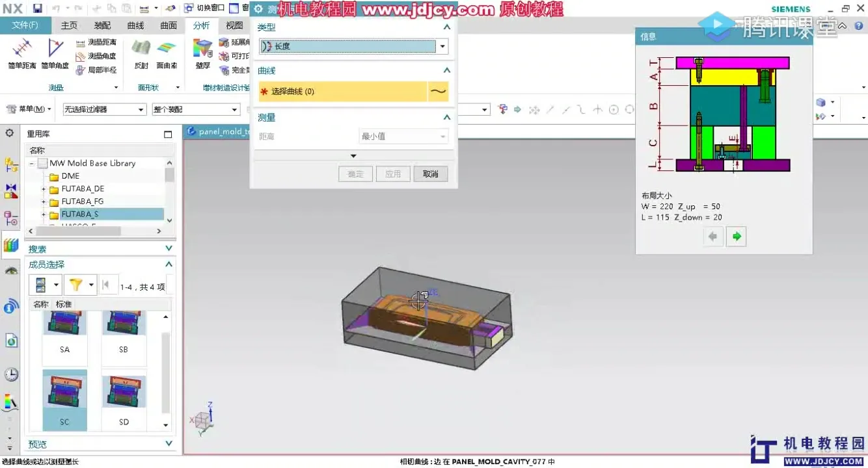The height and width of the screenshot is (468, 868).
Task: Click the curve rule icon beside 选择曲线
Action: 438,92
